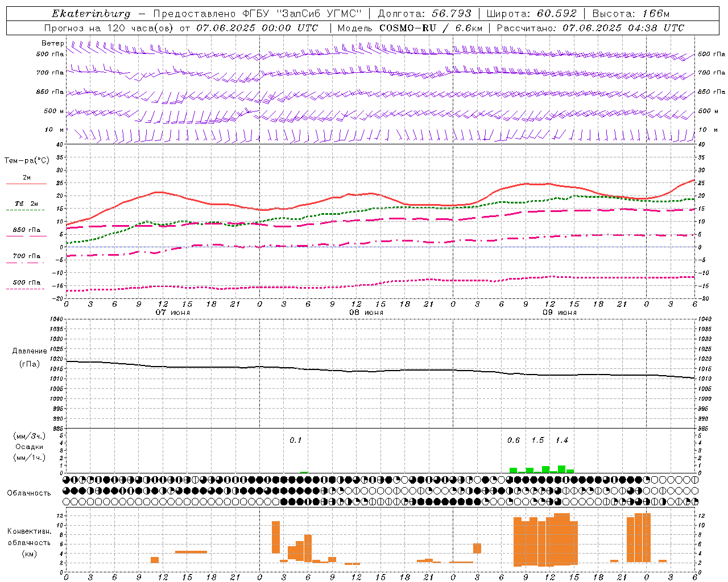Click the 'Долгота: 56.793' value
This screenshot has width=728, height=582.
pos(424,13)
